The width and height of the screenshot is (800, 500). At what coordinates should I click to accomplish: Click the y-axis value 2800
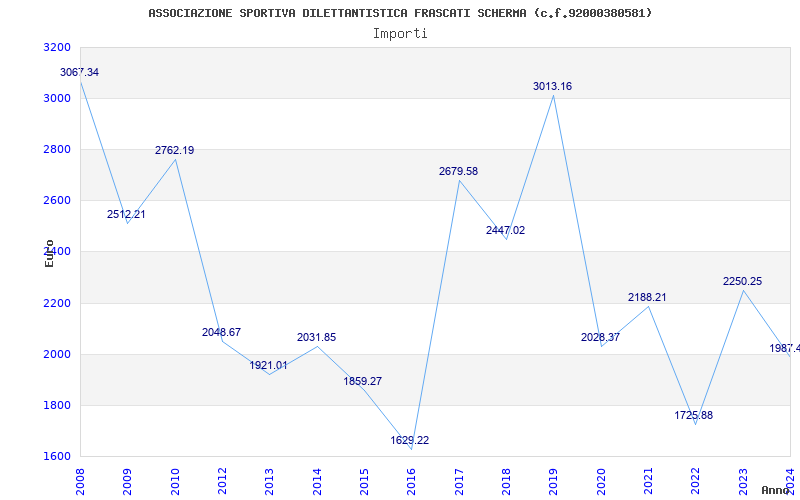57,149
